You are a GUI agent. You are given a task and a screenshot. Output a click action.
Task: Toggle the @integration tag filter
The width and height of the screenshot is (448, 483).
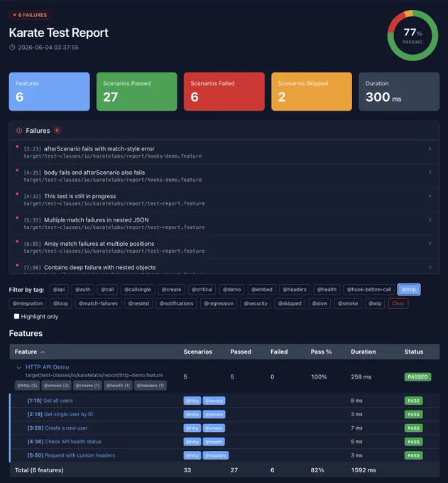click(x=28, y=303)
